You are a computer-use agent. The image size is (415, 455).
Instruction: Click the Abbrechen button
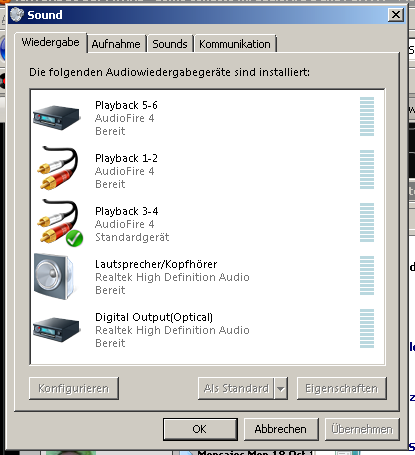point(281,429)
